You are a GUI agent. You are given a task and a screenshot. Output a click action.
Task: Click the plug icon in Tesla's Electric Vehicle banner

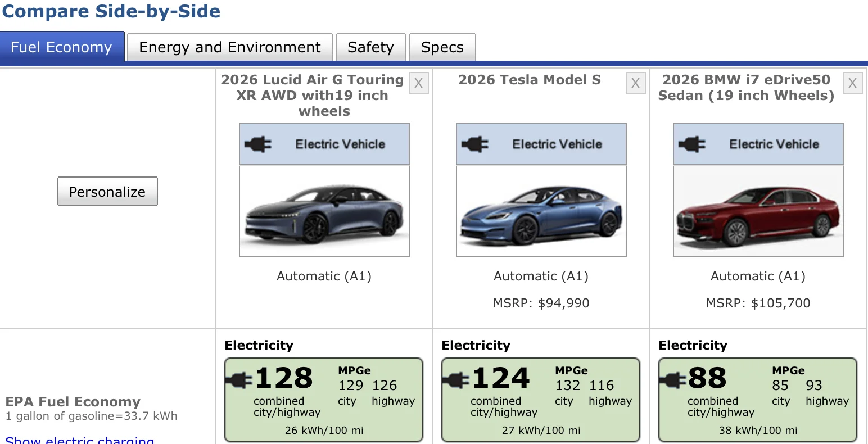(475, 144)
